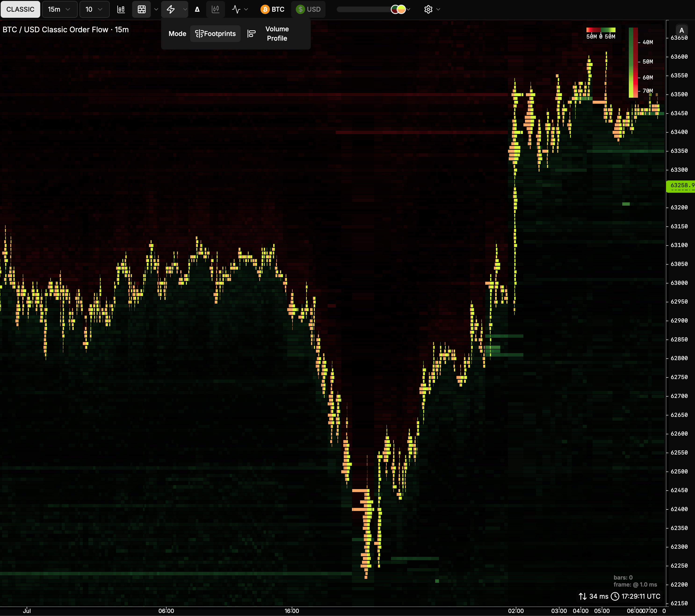The width and height of the screenshot is (695, 616).
Task: Open the settings gear icon
Action: (428, 9)
